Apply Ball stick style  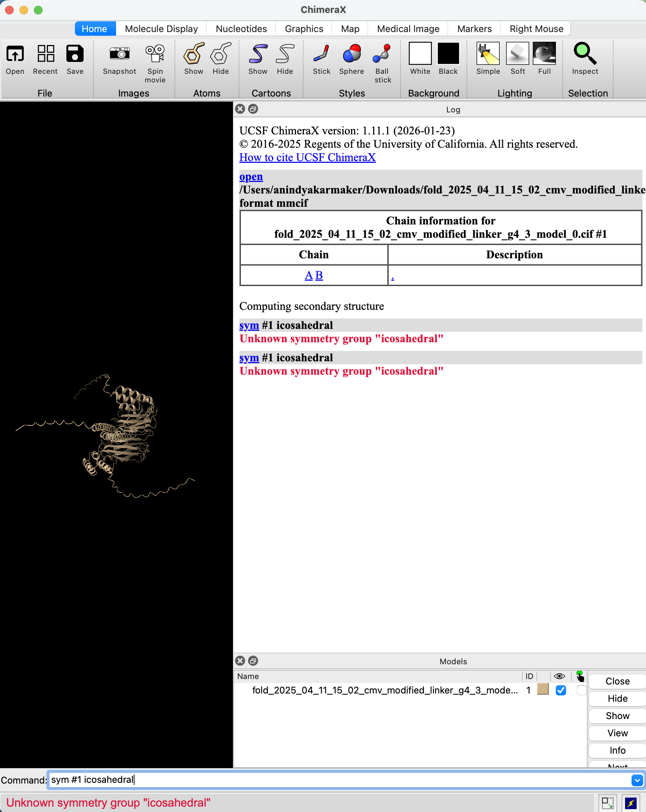tap(382, 54)
